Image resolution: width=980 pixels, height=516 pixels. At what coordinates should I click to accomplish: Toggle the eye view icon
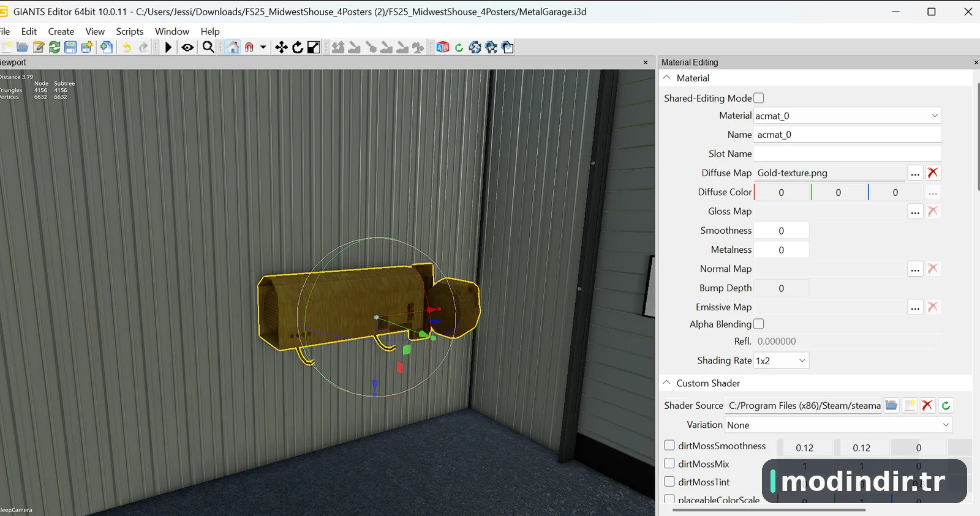pos(187,47)
